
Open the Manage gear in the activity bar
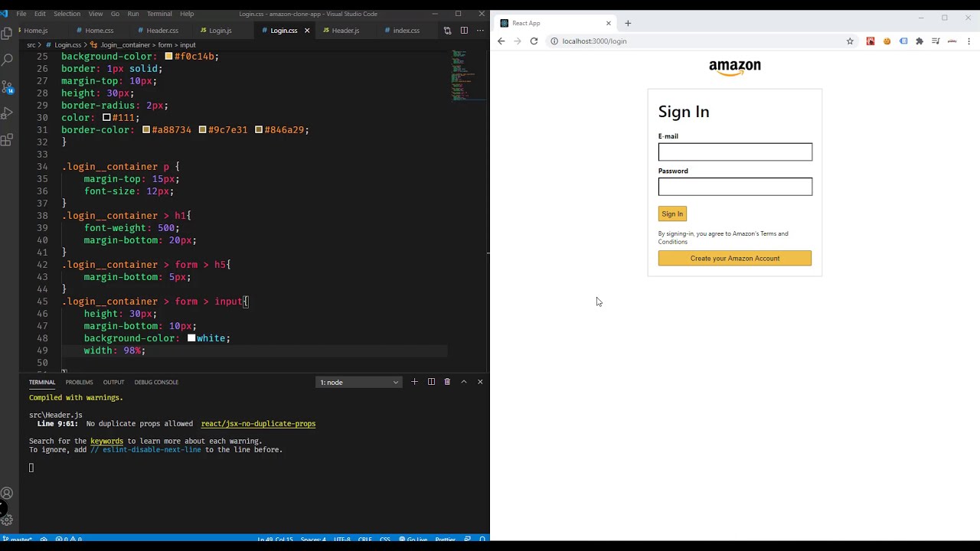tap(7, 520)
